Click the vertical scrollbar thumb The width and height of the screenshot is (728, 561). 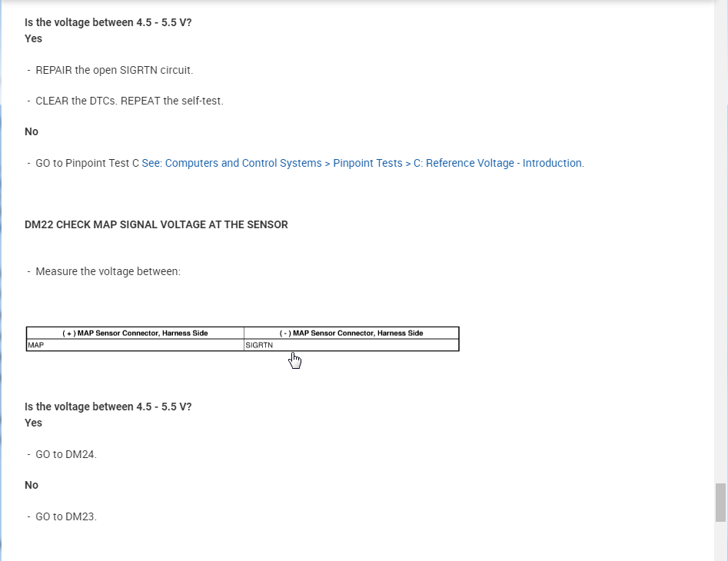click(720, 503)
